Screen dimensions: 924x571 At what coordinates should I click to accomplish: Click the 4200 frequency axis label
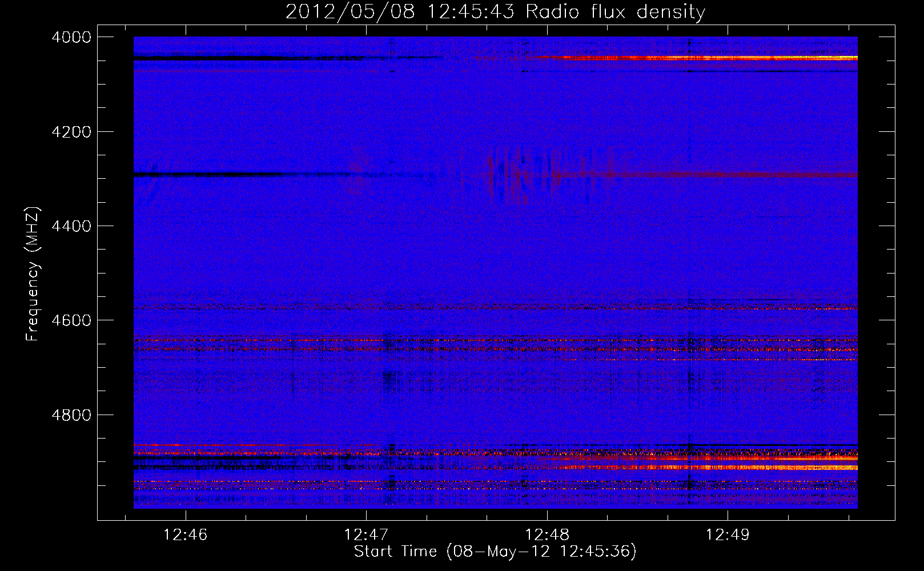71,132
